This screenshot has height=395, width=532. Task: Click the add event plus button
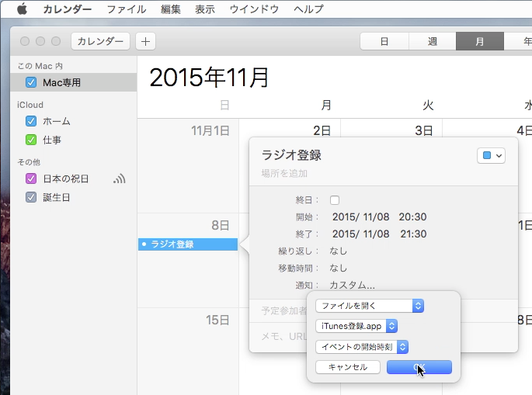(145, 41)
